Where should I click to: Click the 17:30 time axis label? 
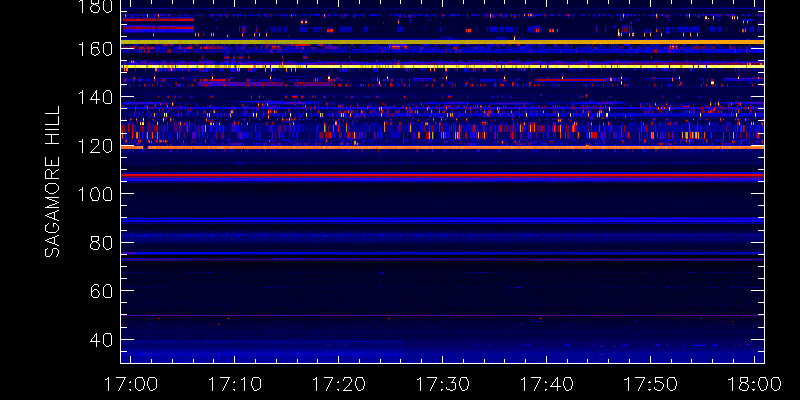443,384
